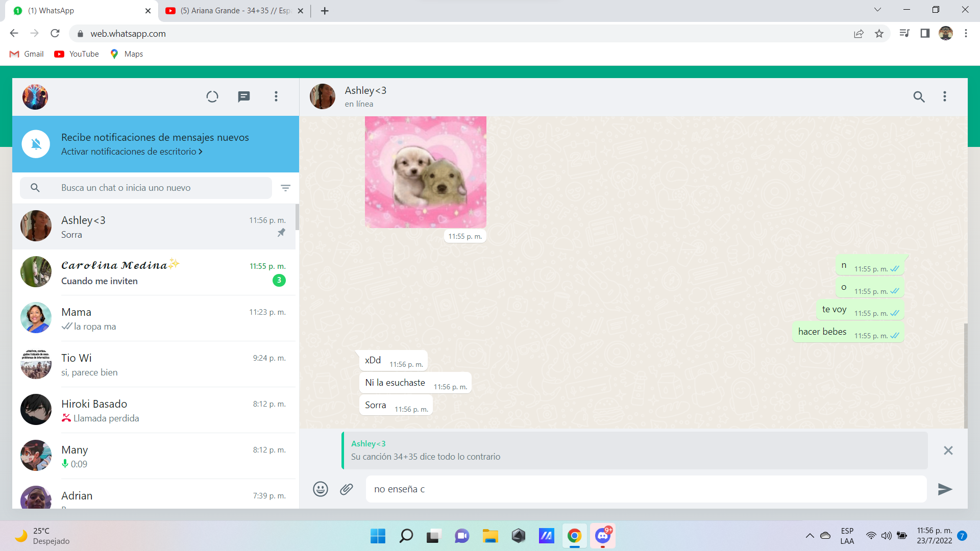980x551 pixels.
Task: Open the Carolina Medina chat
Action: pos(153,272)
